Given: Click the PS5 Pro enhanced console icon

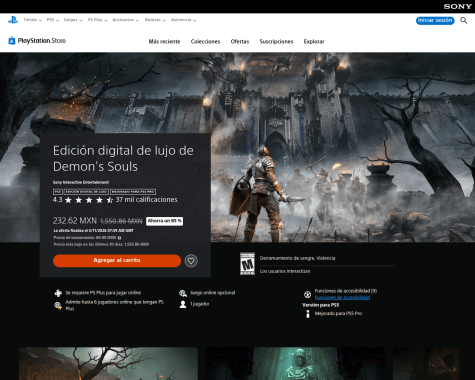Looking at the screenshot, I should click(308, 314).
